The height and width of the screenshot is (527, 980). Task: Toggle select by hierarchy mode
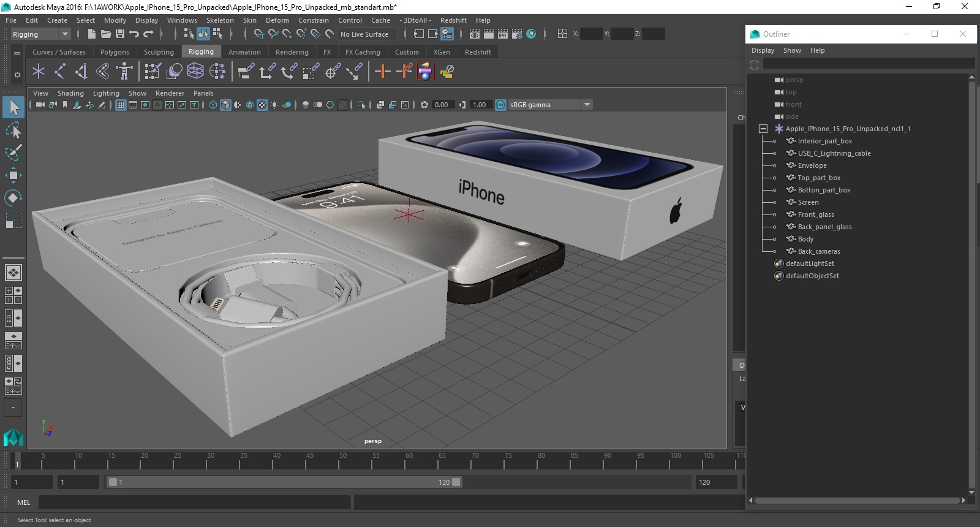(x=189, y=34)
